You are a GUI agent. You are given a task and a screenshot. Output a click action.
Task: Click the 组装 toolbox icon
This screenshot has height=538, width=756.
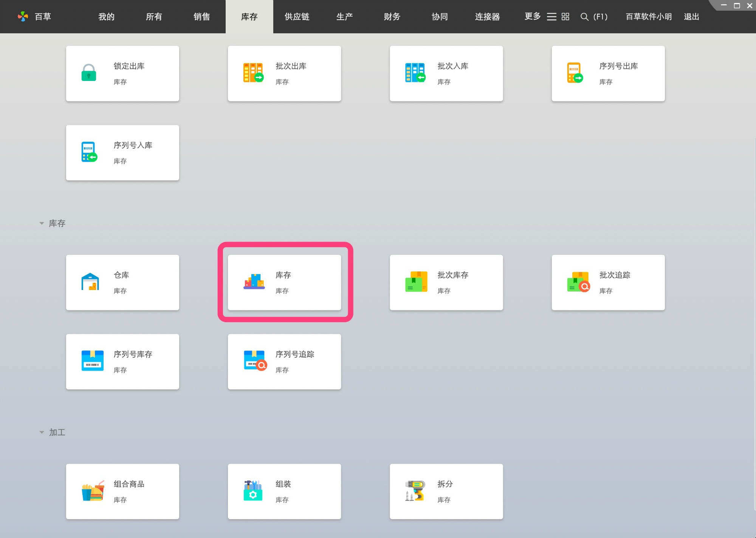[x=253, y=491]
